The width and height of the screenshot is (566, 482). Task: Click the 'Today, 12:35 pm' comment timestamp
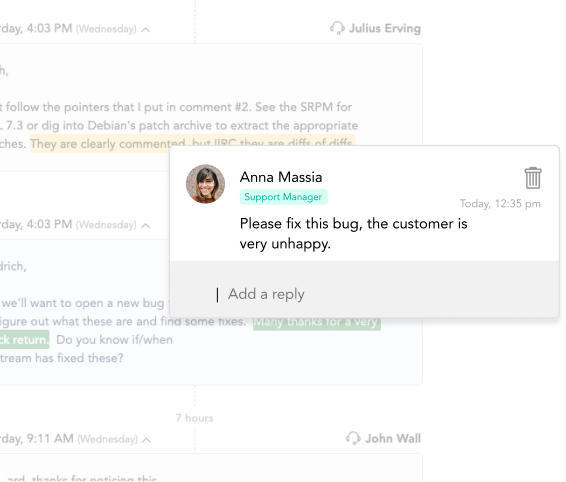click(x=500, y=204)
